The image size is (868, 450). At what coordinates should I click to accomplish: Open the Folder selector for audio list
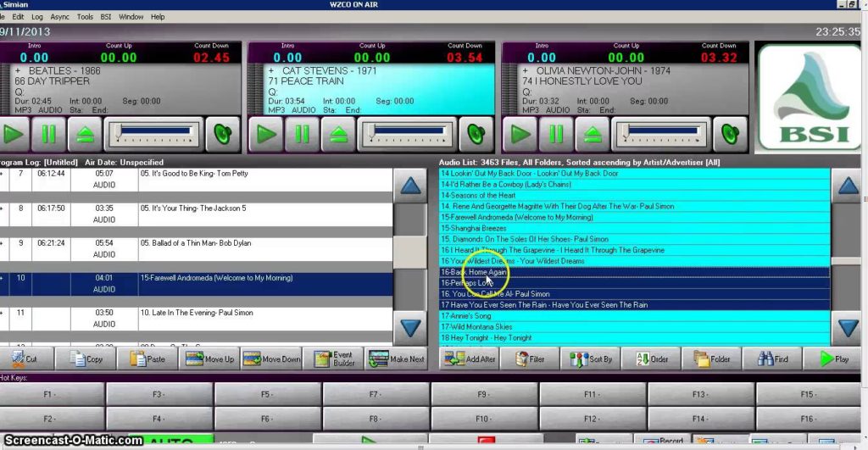(x=712, y=358)
